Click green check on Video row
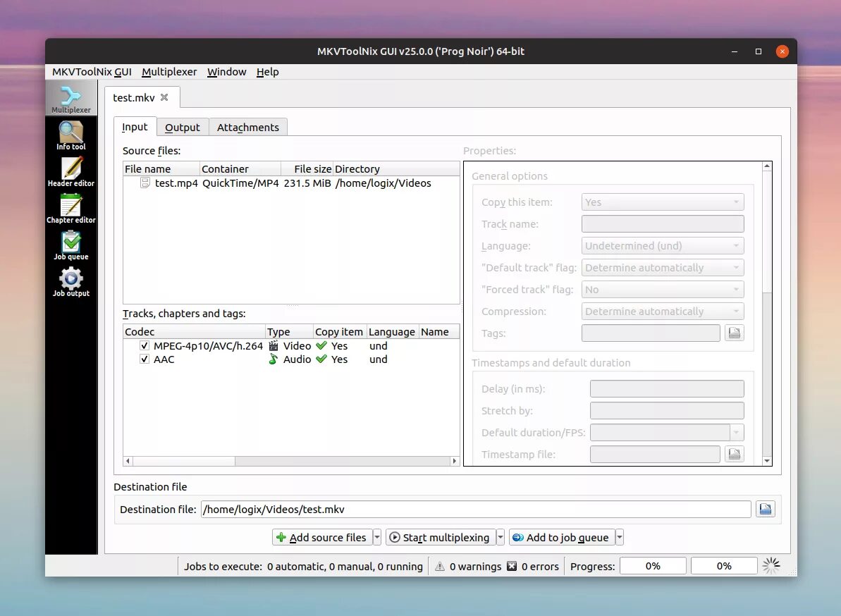 (321, 346)
